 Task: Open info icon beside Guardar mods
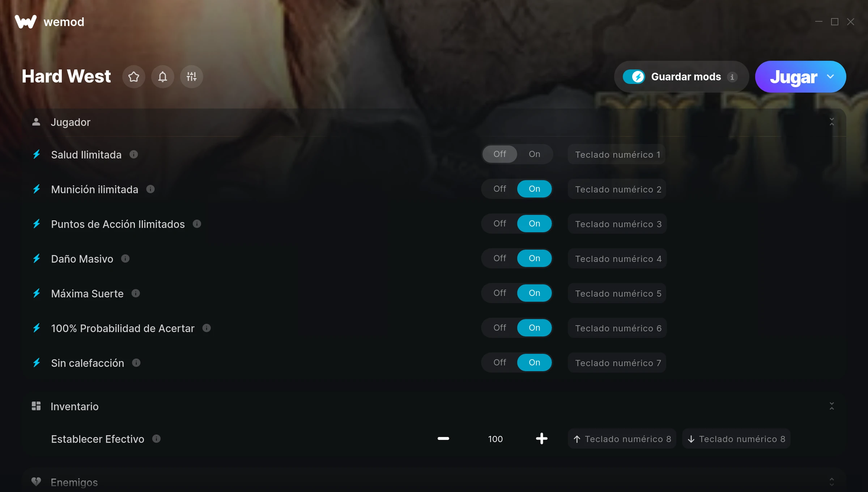pos(732,77)
